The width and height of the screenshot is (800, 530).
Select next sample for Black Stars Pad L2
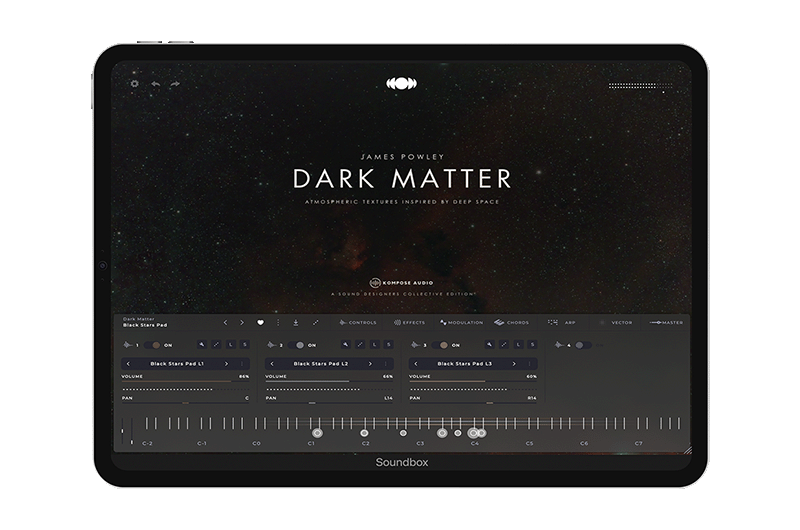pyautogui.click(x=370, y=364)
